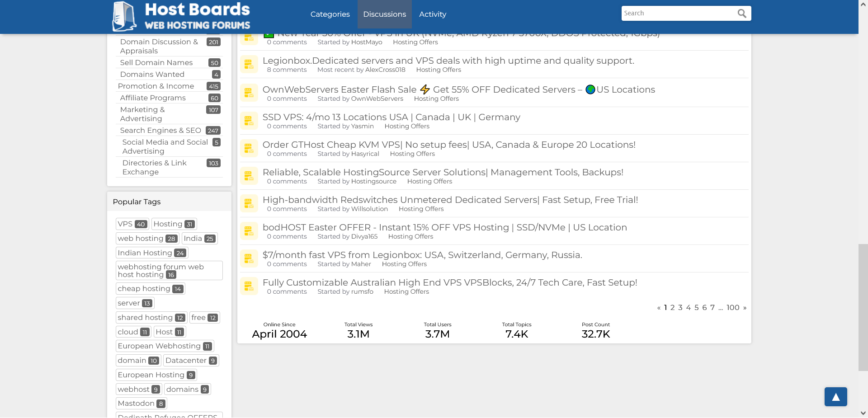Select the Search Engines & SEO category
Screen dimensions: 868x418
[x=160, y=130]
